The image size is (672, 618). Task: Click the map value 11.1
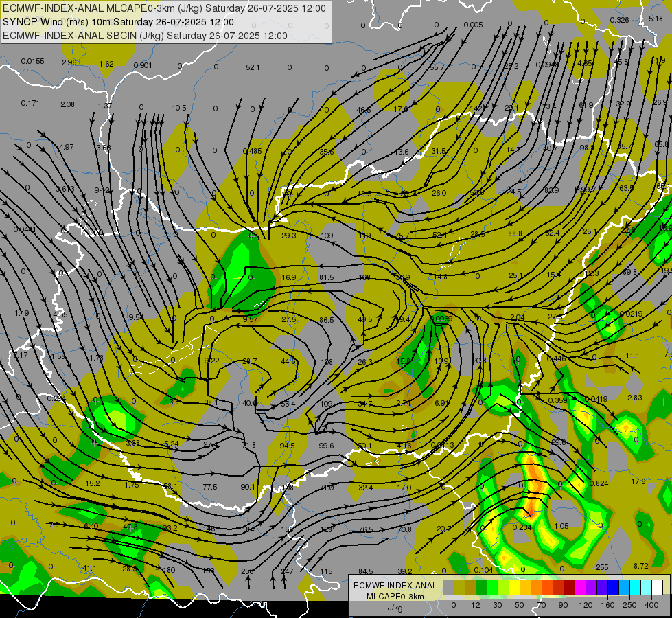point(633,356)
